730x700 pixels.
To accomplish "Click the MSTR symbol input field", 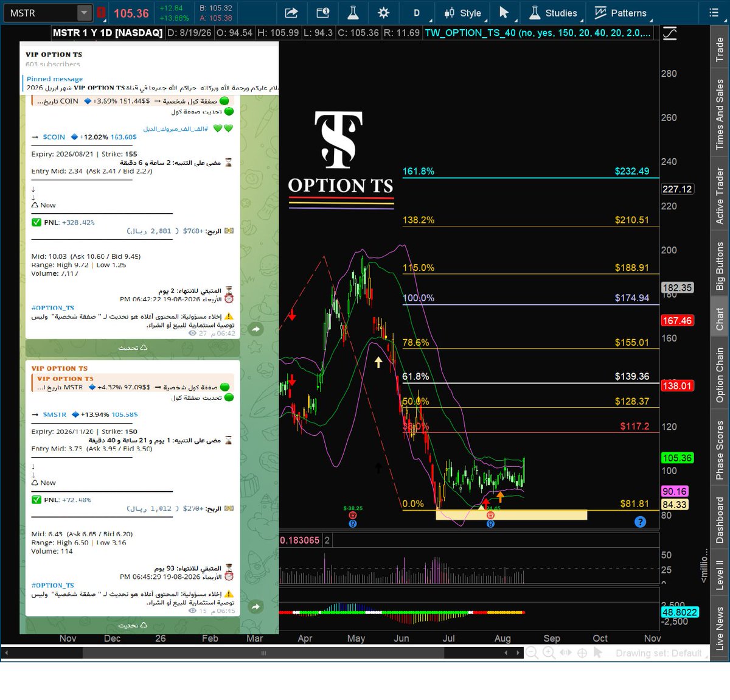I will pos(41,13).
